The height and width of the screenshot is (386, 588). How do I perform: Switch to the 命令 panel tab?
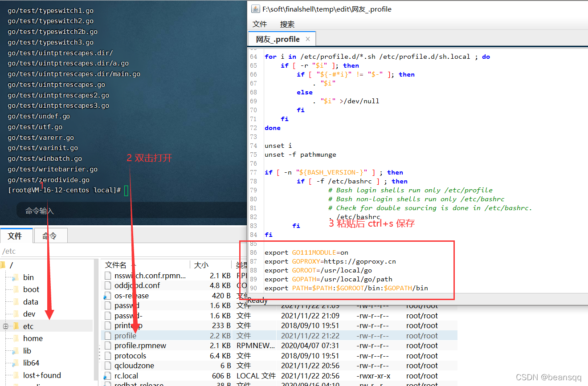50,236
